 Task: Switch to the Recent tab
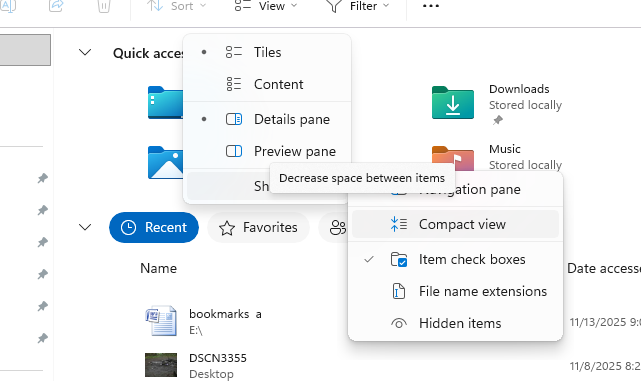tap(154, 227)
